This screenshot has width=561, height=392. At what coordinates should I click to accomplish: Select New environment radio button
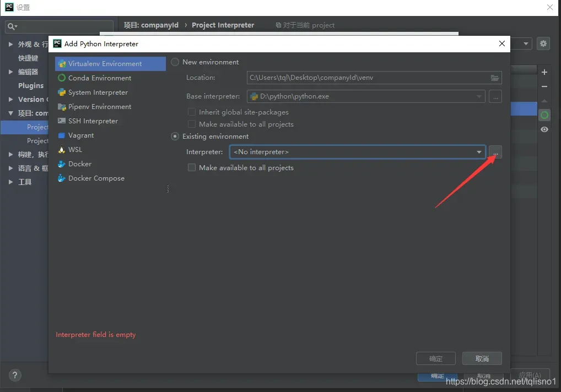click(x=175, y=62)
